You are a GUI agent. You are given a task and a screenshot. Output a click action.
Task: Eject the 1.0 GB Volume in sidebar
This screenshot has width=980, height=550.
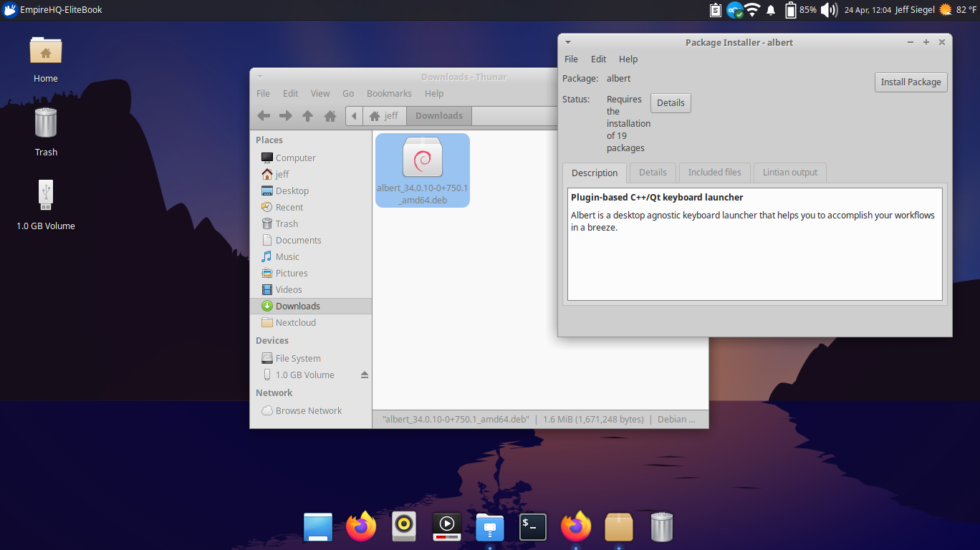pos(364,375)
